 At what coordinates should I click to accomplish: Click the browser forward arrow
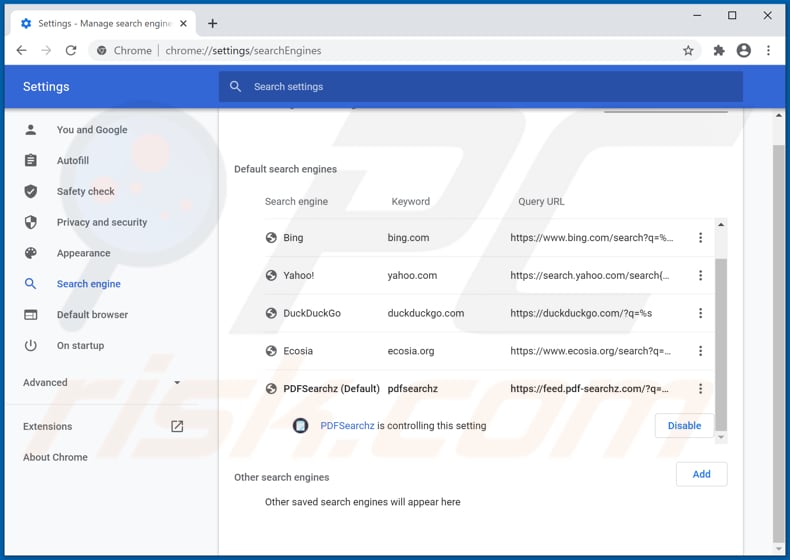click(x=46, y=50)
